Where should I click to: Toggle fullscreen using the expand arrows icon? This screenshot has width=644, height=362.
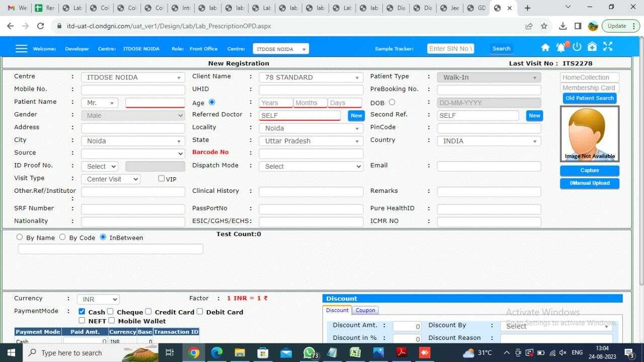[x=608, y=46]
